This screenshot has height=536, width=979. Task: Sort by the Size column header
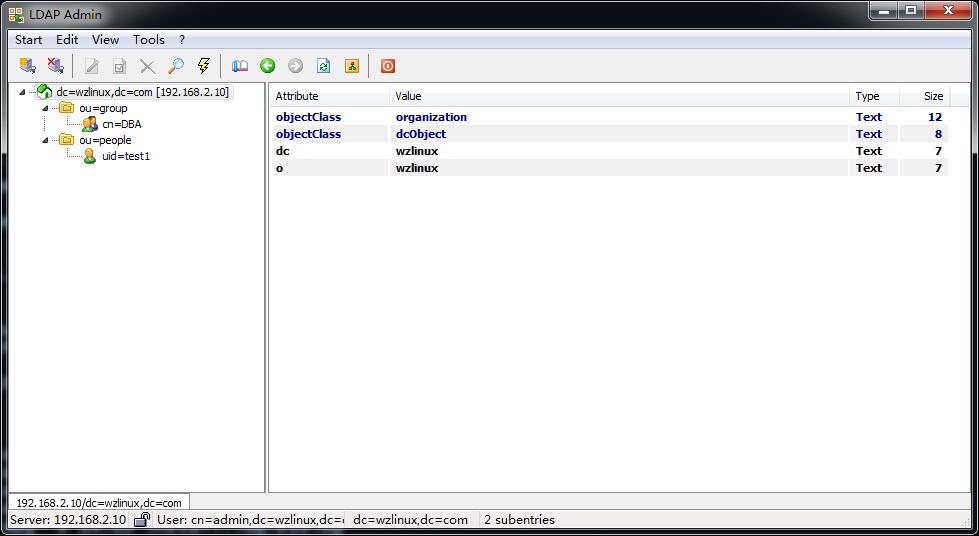tap(925, 96)
